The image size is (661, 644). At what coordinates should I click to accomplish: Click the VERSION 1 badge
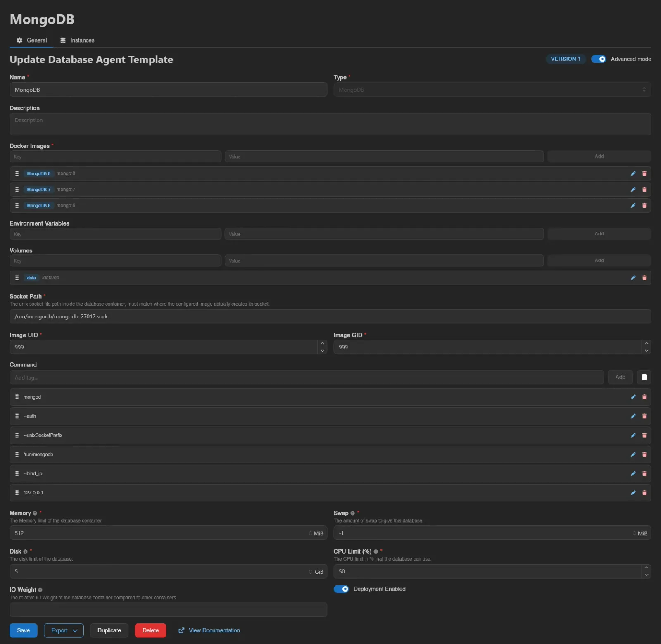(x=566, y=59)
